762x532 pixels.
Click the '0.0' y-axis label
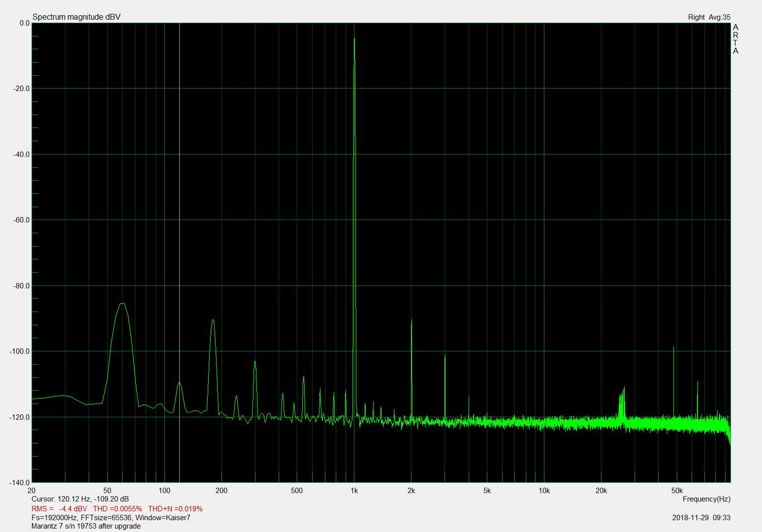[x=25, y=23]
